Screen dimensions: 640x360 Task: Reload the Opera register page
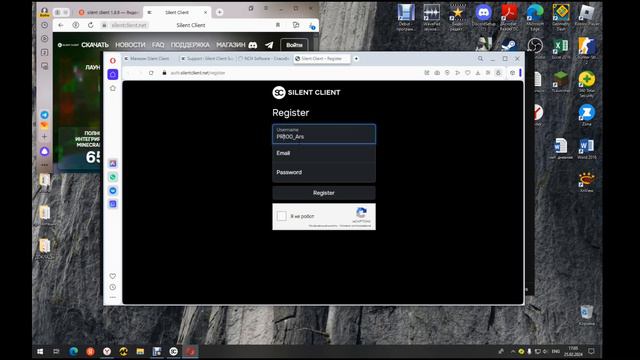pyautogui.click(x=151, y=73)
